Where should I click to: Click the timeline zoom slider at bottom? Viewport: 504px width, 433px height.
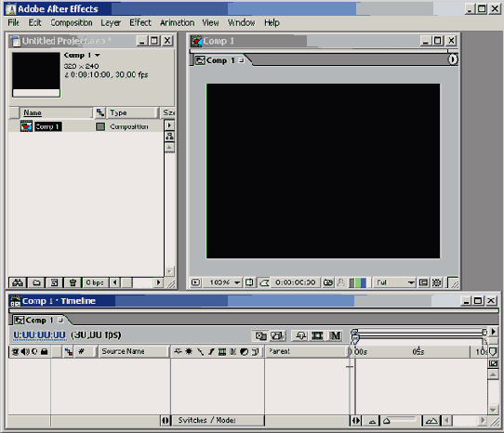pos(401,421)
